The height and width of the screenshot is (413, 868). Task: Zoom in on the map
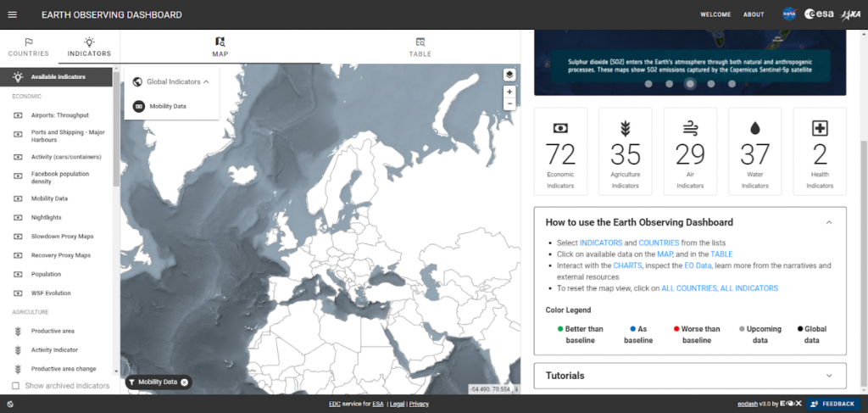(x=509, y=92)
